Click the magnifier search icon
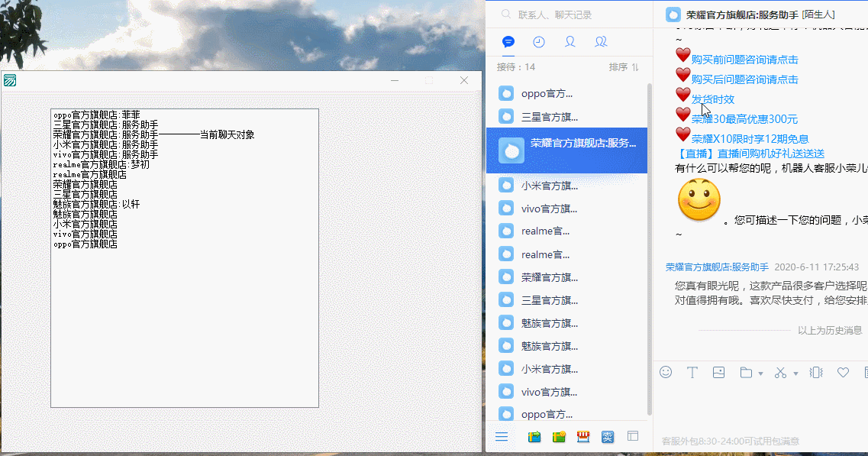The width and height of the screenshot is (868, 456). [x=506, y=15]
